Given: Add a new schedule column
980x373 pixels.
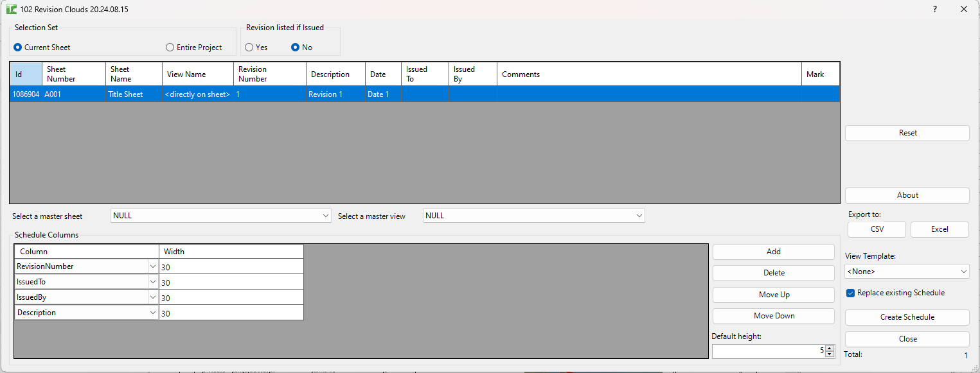Looking at the screenshot, I should click(x=773, y=252).
